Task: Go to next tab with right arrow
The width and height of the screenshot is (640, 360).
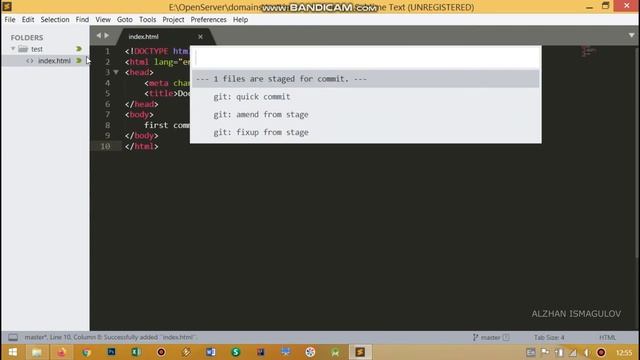Action: coord(107,36)
